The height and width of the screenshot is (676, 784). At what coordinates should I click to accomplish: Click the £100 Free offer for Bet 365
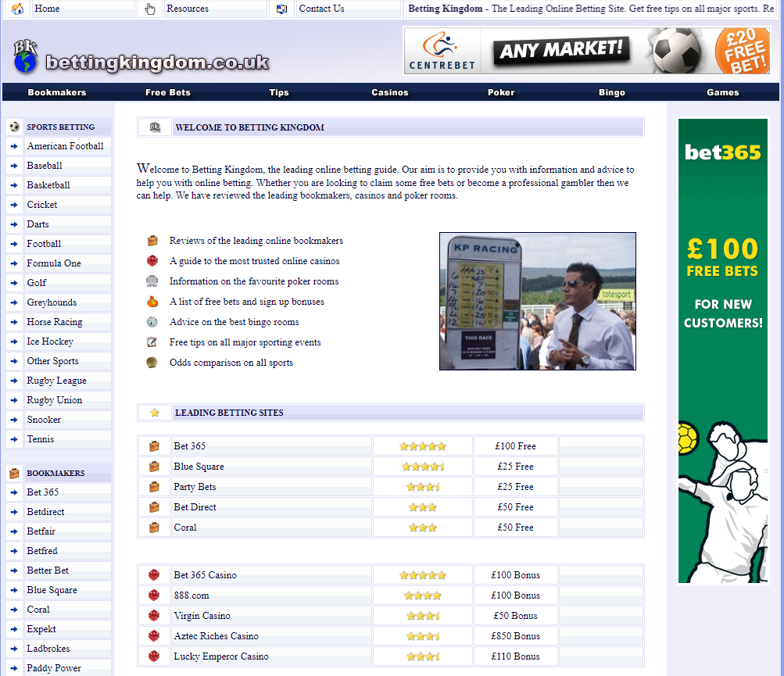tap(515, 446)
